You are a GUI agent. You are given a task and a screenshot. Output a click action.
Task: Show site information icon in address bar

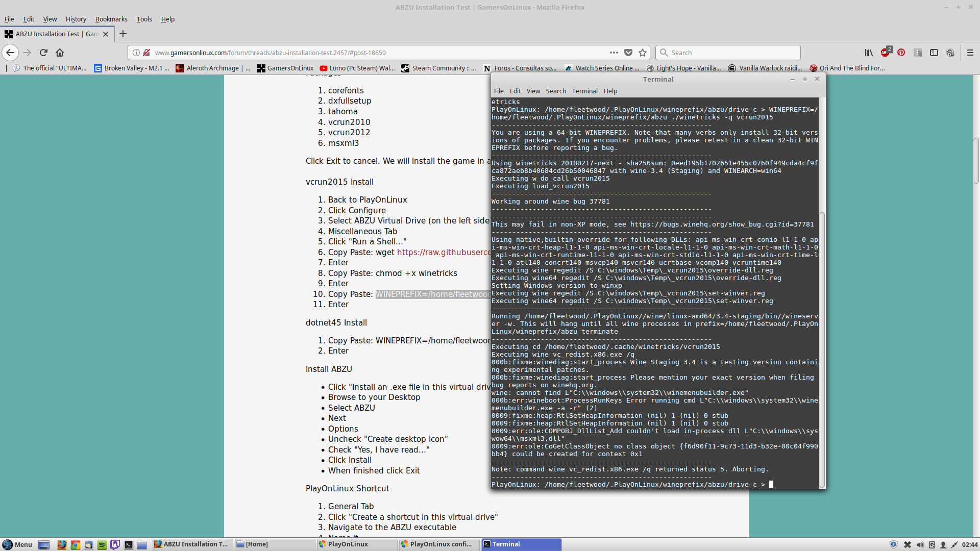(x=136, y=53)
